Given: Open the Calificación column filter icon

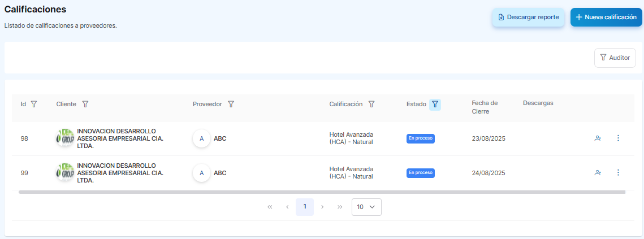Looking at the screenshot, I should [x=371, y=104].
